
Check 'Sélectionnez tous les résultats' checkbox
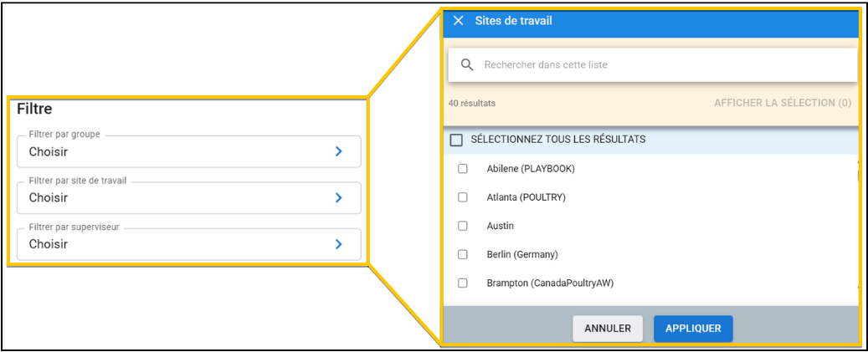pyautogui.click(x=456, y=140)
